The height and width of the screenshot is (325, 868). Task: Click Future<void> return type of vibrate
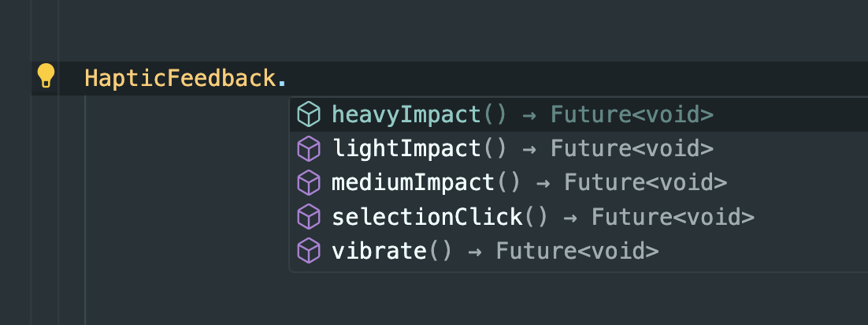pos(577,251)
